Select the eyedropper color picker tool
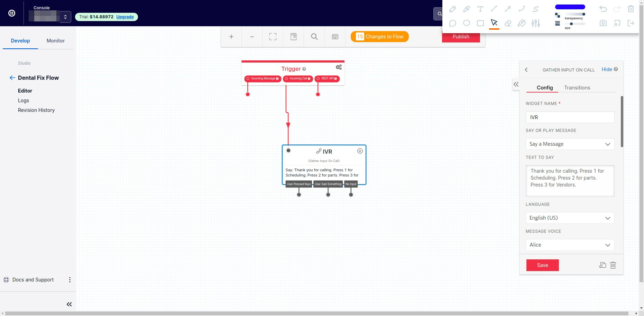This screenshot has height=316, width=644. [x=466, y=9]
